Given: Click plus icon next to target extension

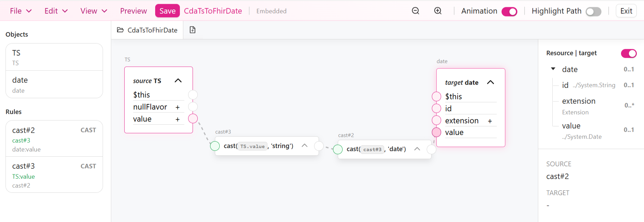Looking at the screenshot, I should click(x=490, y=121).
